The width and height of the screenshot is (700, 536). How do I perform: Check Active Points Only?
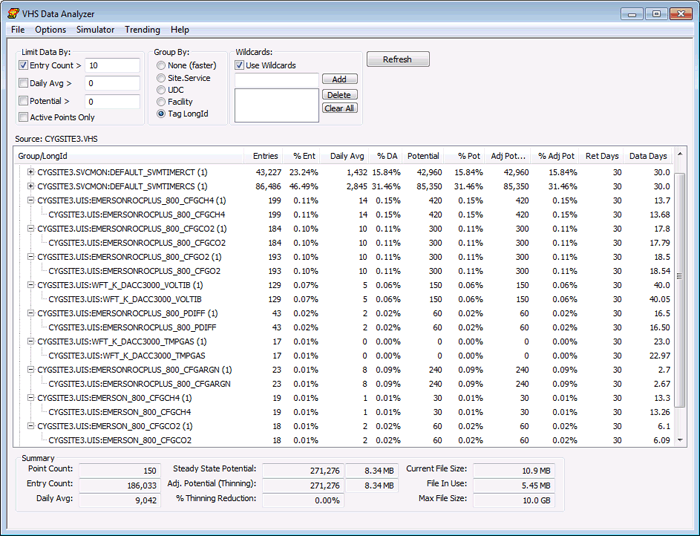pyautogui.click(x=23, y=117)
